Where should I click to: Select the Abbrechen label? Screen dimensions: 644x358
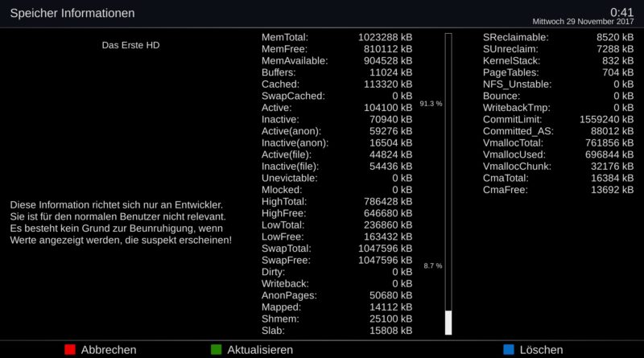tap(109, 350)
